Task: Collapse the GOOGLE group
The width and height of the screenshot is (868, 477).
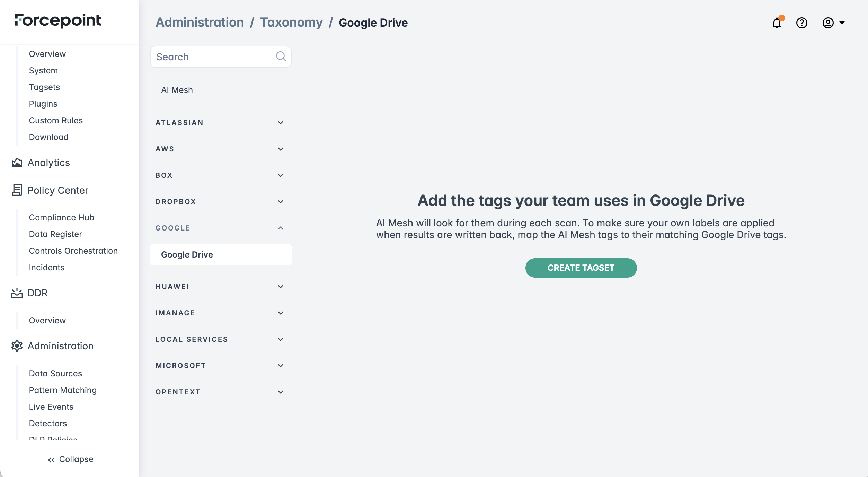Action: pyautogui.click(x=280, y=228)
